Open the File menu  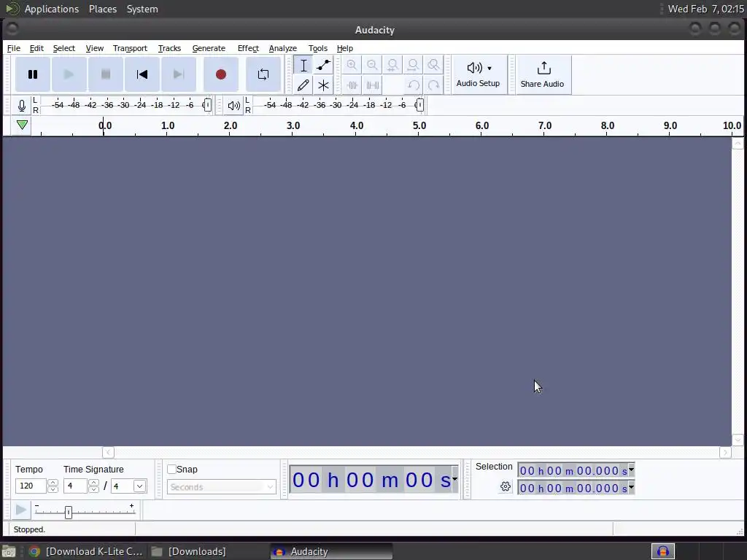(x=13, y=48)
